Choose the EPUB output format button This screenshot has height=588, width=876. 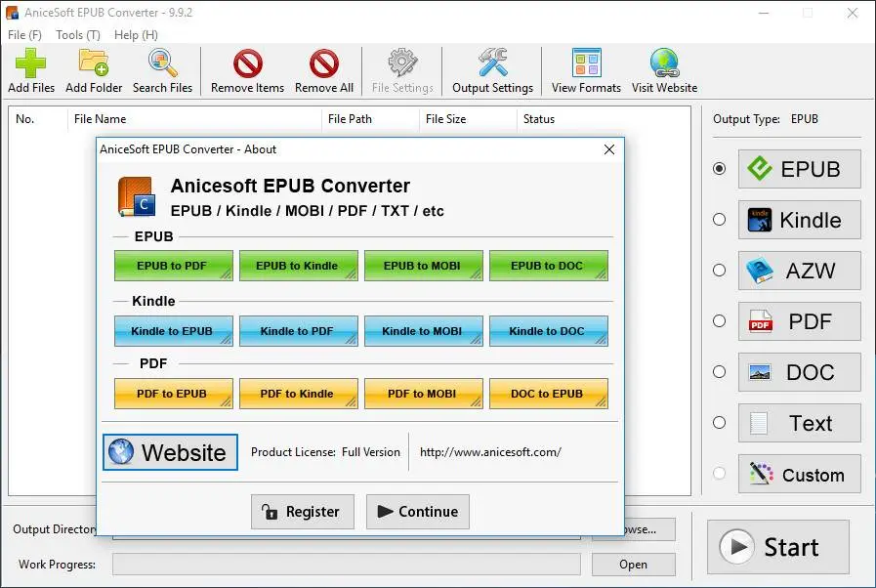(800, 169)
